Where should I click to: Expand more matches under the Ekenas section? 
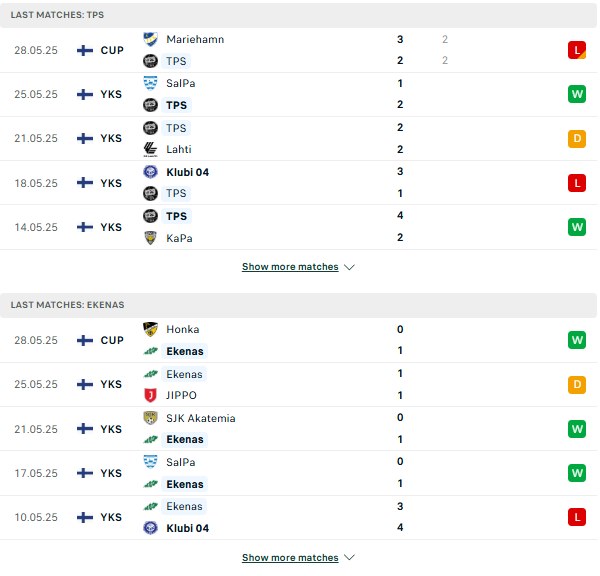[290, 558]
